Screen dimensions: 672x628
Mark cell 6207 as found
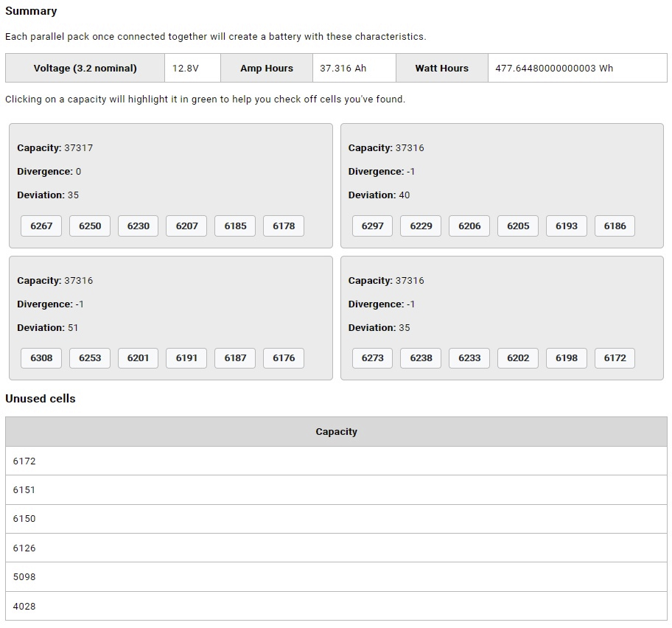[x=186, y=226]
